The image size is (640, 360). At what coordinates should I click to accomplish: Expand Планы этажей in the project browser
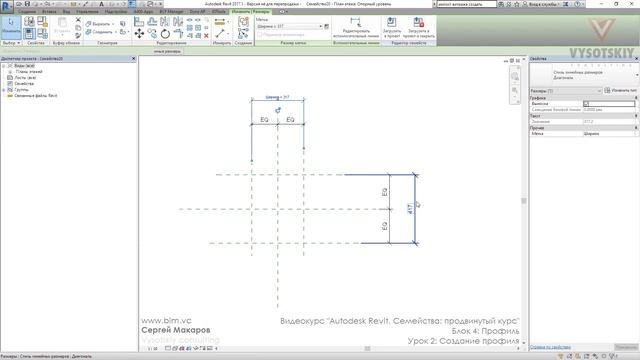click(10, 71)
